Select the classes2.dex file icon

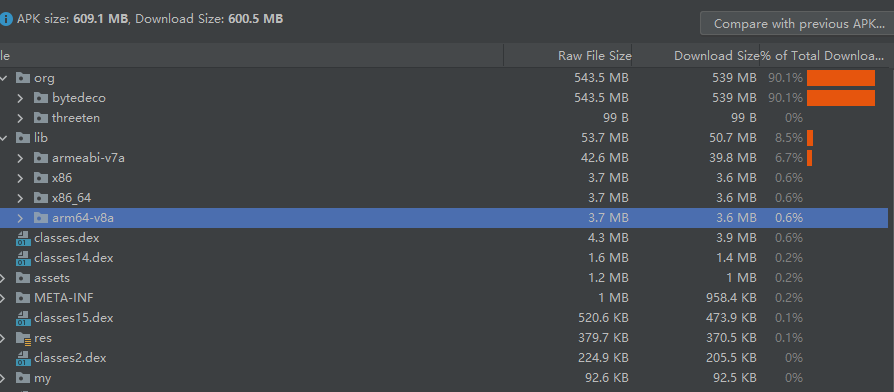(x=23, y=358)
